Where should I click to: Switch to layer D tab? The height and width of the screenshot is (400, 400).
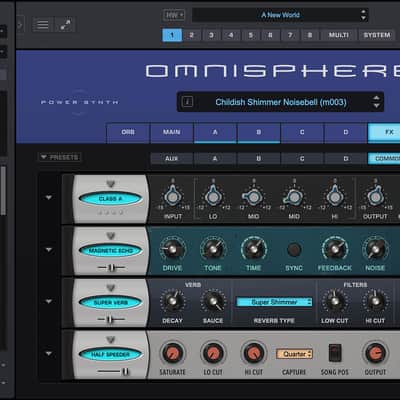(x=346, y=132)
